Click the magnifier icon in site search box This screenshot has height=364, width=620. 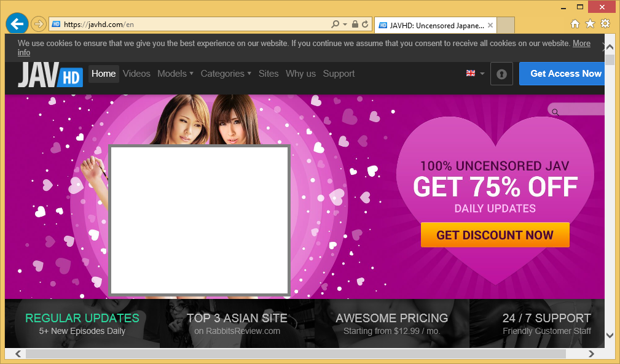click(x=555, y=112)
